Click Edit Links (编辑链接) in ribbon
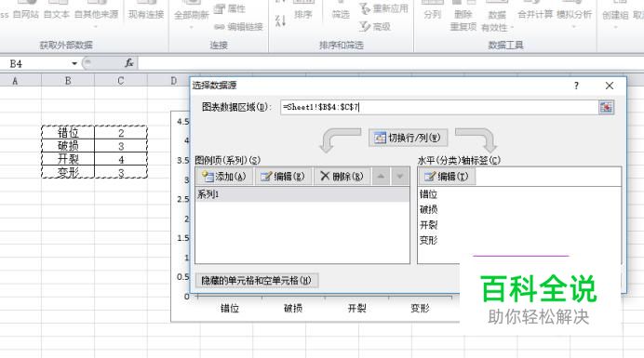Image resolution: width=644 pixels, height=358 pixels. (x=238, y=27)
